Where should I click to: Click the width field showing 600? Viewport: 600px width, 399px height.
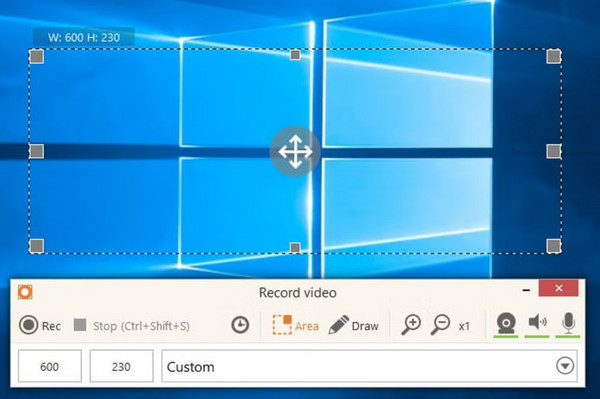coord(50,366)
